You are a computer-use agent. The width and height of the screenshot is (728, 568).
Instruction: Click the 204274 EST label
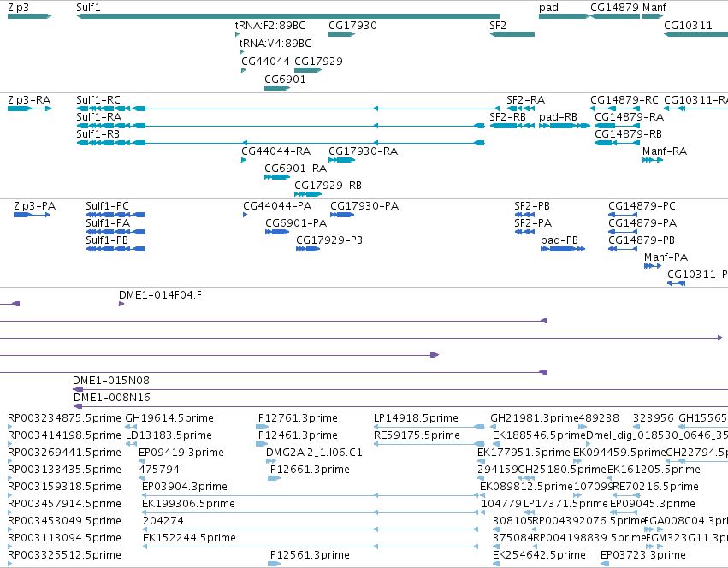(163, 521)
